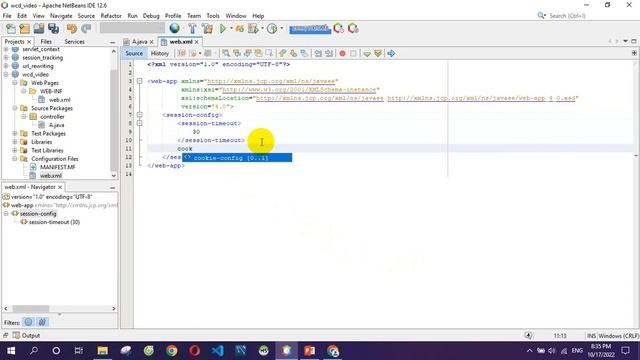The image size is (640, 360).
Task: Click the garbage collection icon beside memory bar
Action: (338, 29)
